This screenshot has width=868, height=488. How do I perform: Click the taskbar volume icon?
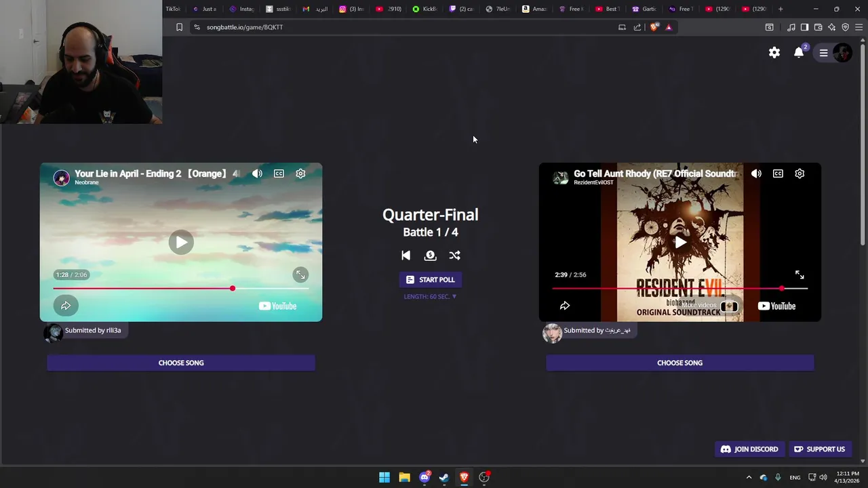[823, 477]
